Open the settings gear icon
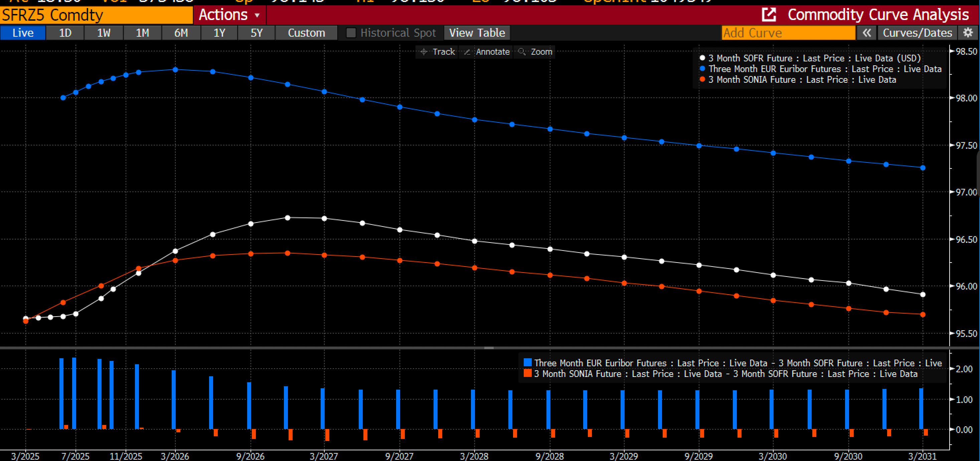 (x=968, y=33)
